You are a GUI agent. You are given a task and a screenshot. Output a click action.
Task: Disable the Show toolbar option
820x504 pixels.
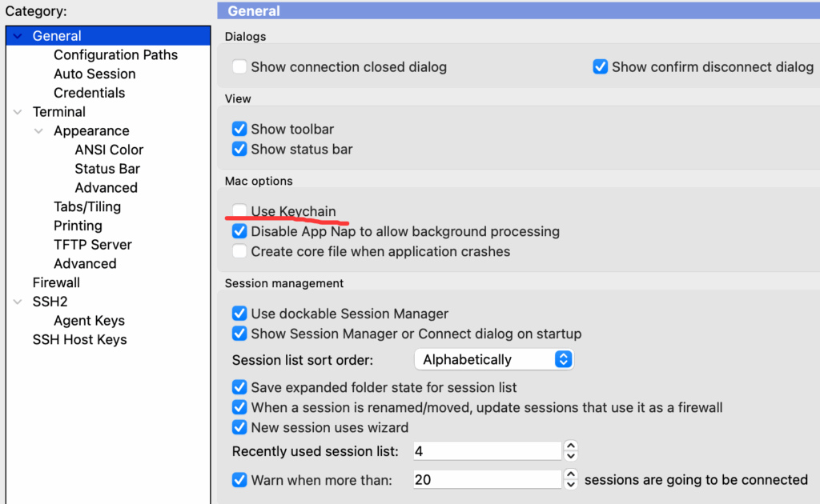(239, 129)
